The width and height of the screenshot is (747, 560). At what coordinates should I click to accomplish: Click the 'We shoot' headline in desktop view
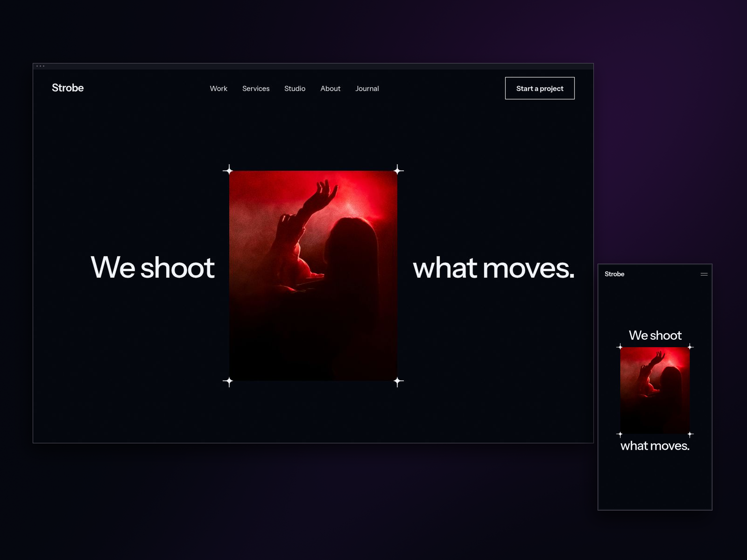pyautogui.click(x=152, y=268)
